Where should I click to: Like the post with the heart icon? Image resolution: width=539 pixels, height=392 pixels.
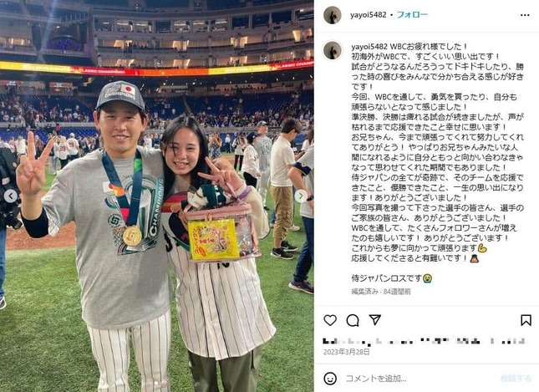tap(330, 320)
